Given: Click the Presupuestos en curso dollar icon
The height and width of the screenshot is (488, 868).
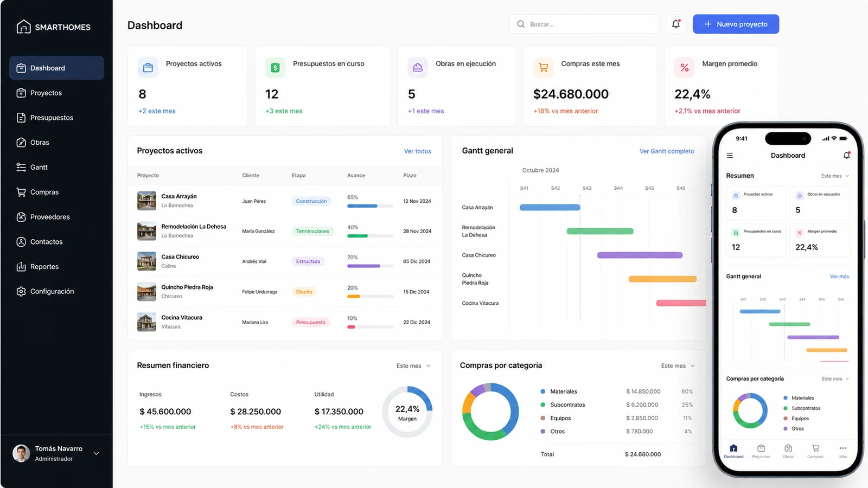Looking at the screenshot, I should pyautogui.click(x=275, y=68).
